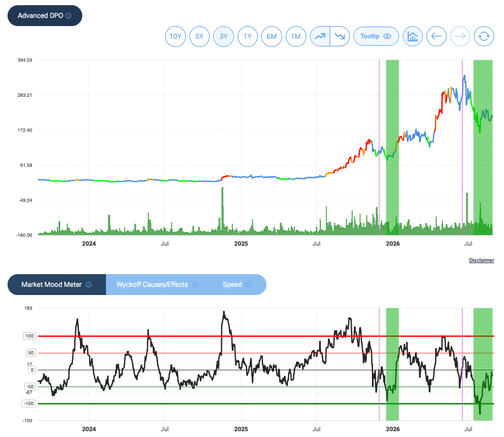504x437 pixels.
Task: Open info icon beside Market Mood Meter
Action: 89,285
